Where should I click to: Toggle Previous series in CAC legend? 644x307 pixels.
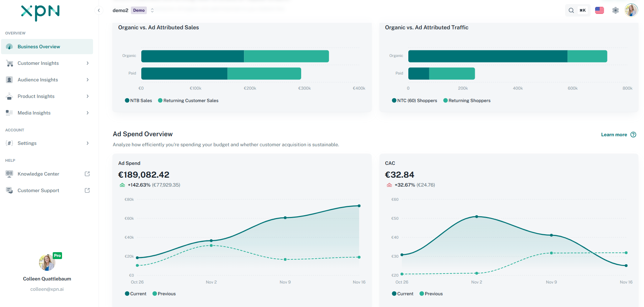pos(431,294)
